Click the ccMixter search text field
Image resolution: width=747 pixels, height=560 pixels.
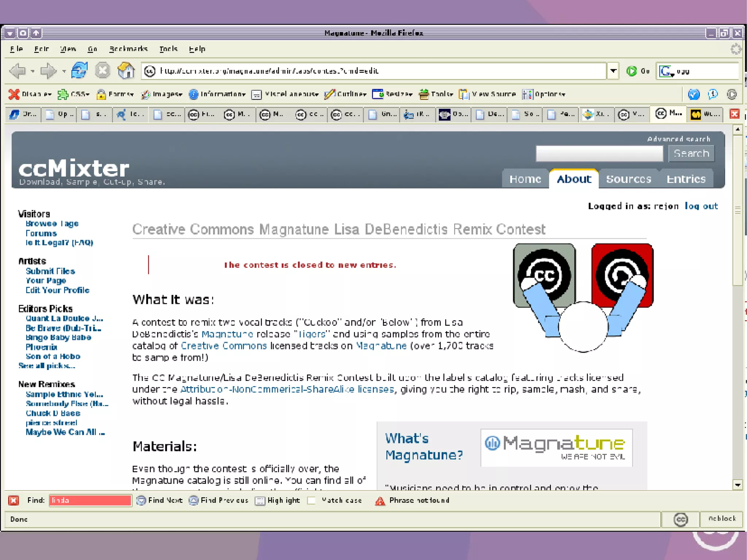coord(599,154)
